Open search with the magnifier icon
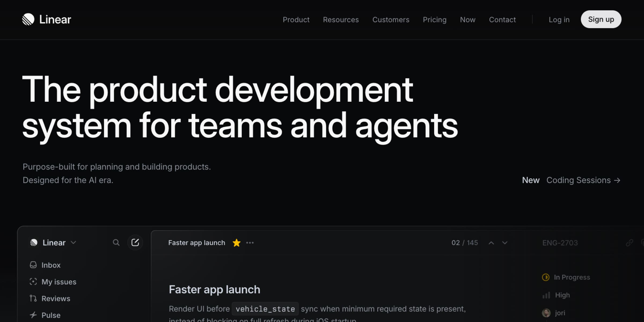Viewport: 644px width, 322px height. pyautogui.click(x=116, y=243)
